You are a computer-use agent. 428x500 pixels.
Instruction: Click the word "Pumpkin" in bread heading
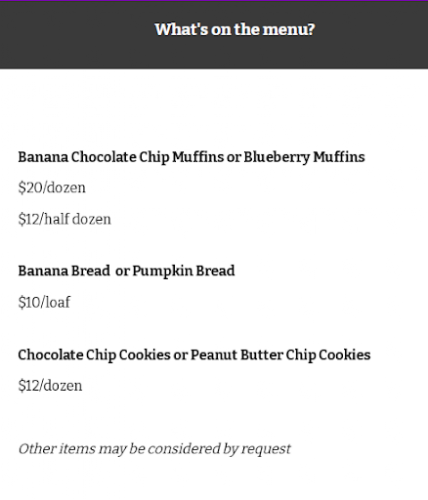(162, 271)
